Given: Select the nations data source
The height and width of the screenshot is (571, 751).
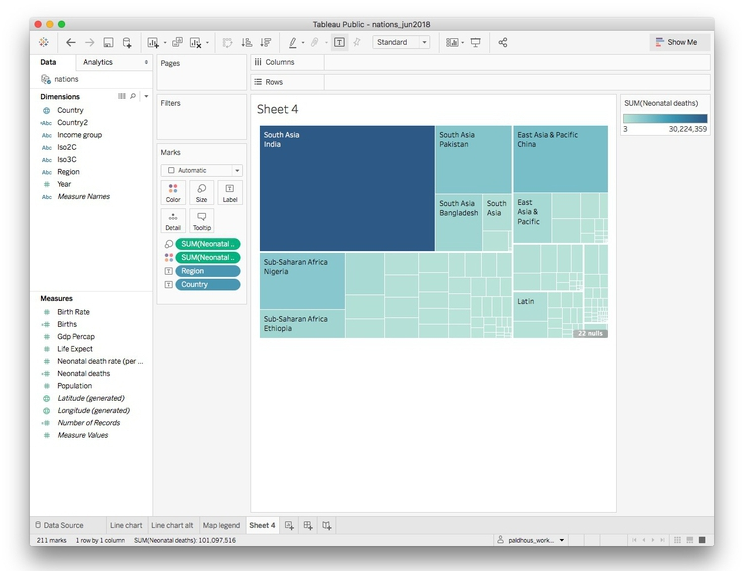Looking at the screenshot, I should coord(66,79).
